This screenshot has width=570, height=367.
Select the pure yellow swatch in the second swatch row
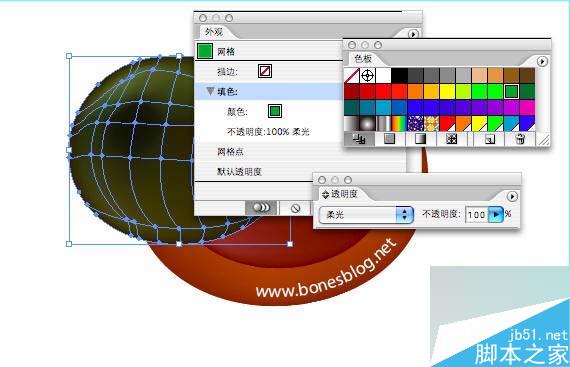coord(447,92)
